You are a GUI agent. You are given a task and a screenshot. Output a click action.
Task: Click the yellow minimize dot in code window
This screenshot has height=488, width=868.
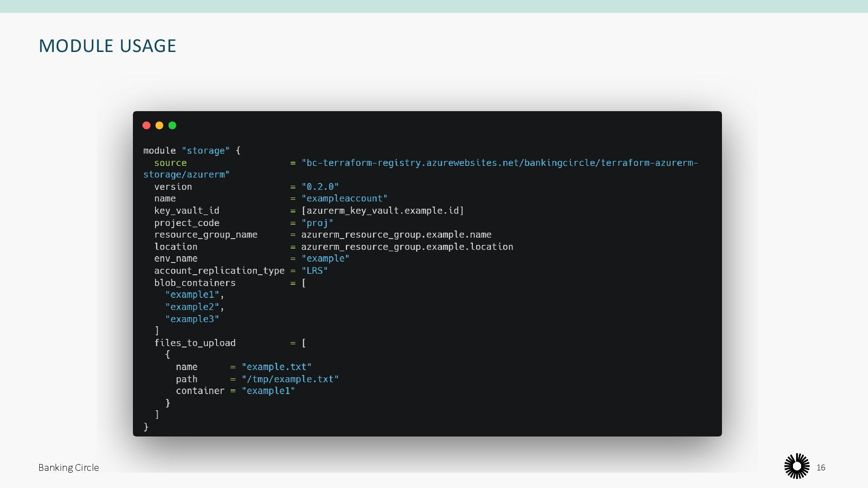[x=159, y=126]
